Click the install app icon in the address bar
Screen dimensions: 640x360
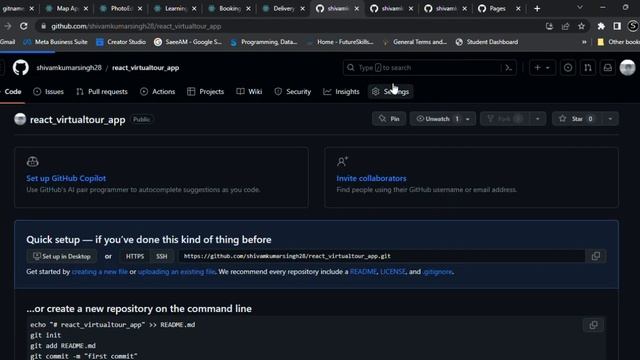(x=549, y=26)
